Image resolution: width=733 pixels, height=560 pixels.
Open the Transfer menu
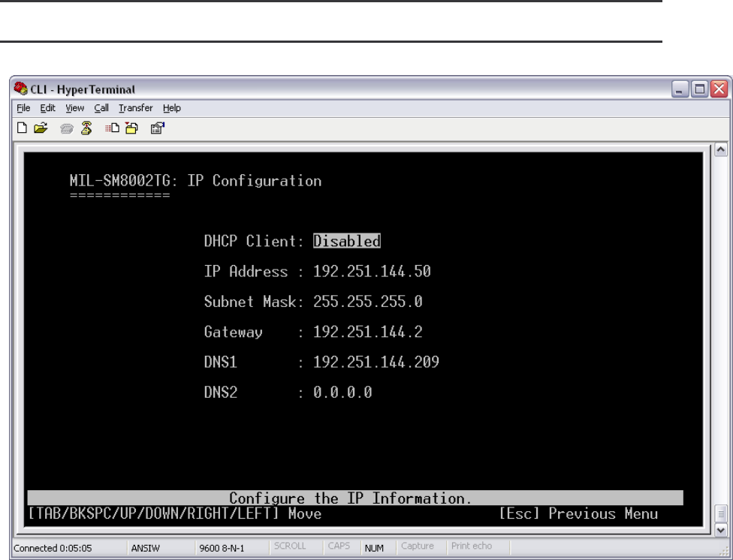(x=136, y=108)
